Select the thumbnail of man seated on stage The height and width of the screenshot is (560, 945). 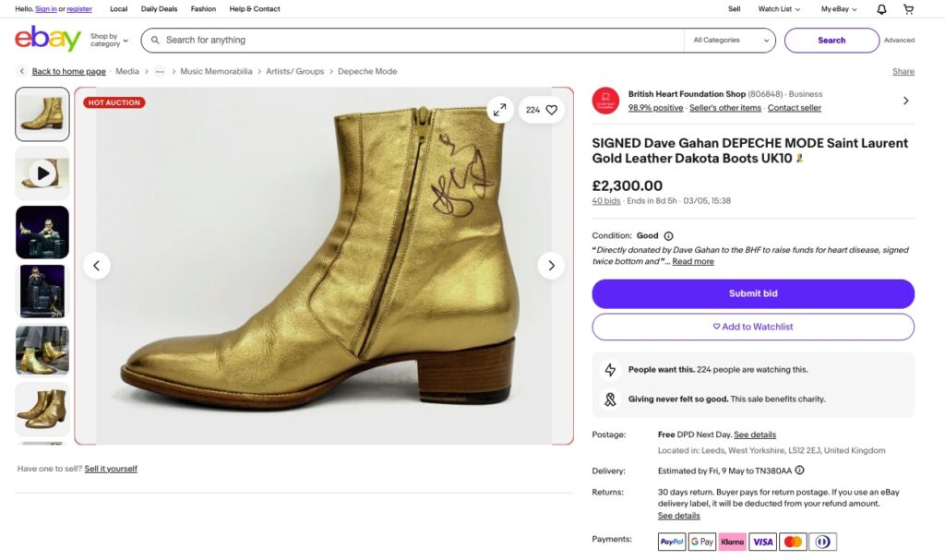click(x=42, y=232)
